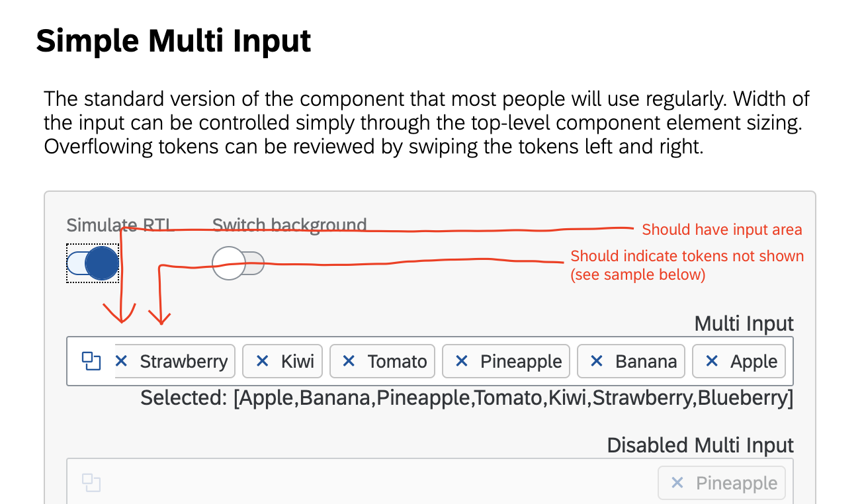Click the Simulate RTL label
864x504 pixels.
[119, 225]
